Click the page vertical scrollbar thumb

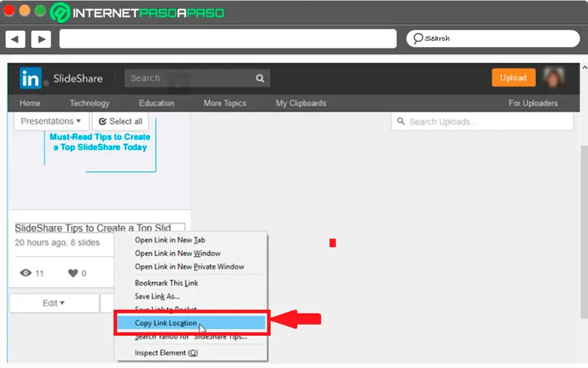click(x=584, y=232)
